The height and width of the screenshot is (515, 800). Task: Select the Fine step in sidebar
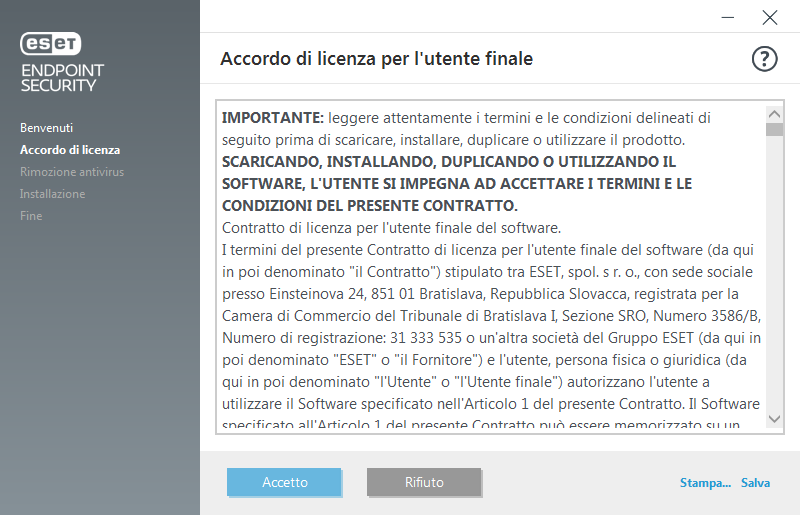coord(31,215)
